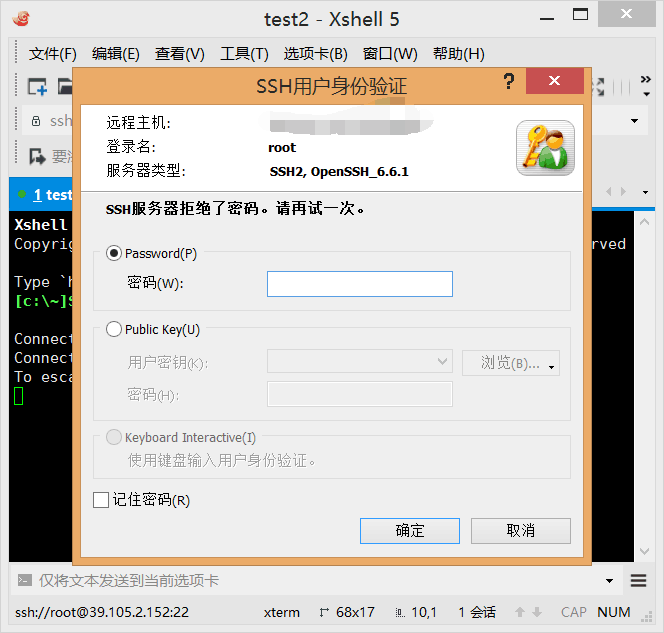Open the tab list dropdown arrow

click(x=645, y=192)
